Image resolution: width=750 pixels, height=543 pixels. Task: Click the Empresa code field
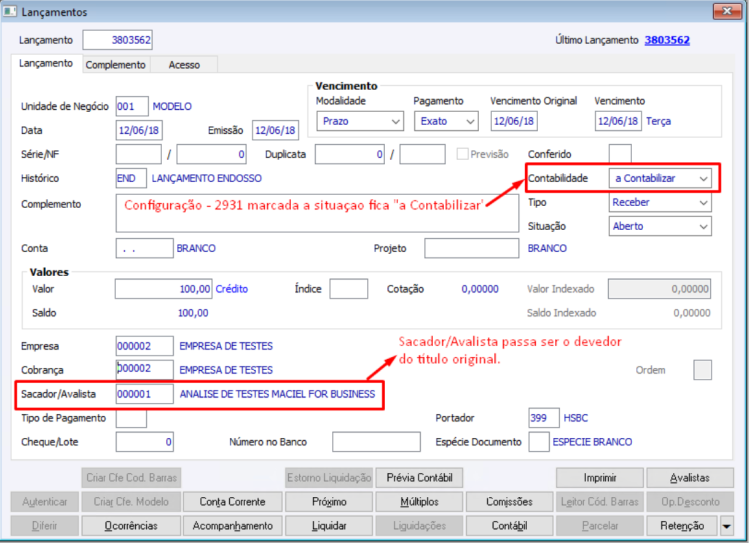(144, 346)
